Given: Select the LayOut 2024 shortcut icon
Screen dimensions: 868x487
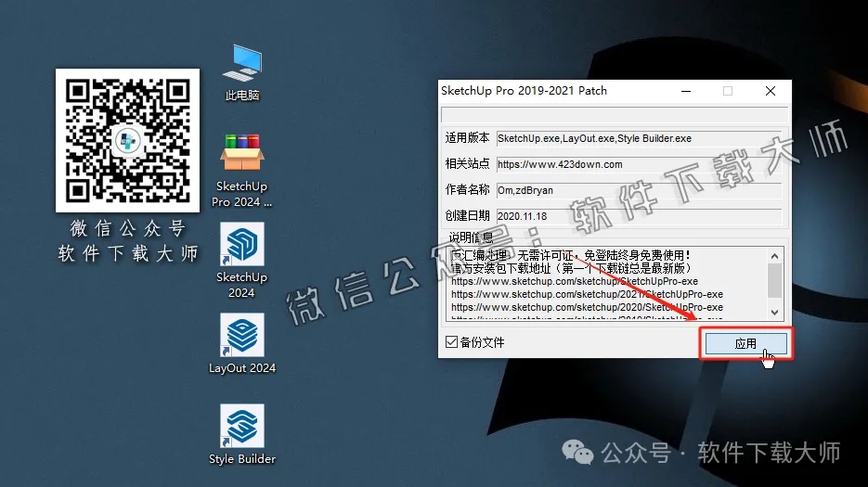Looking at the screenshot, I should click(242, 343).
